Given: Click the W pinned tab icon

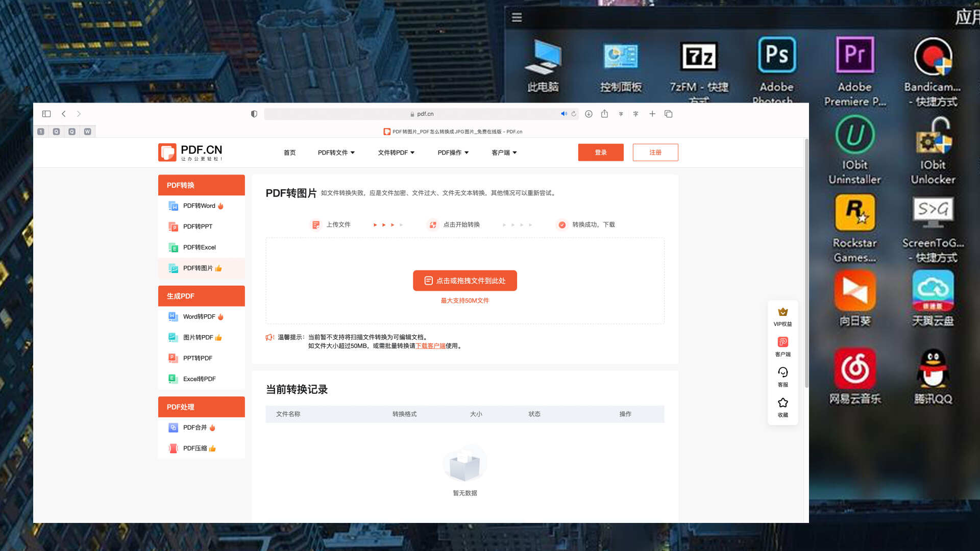Looking at the screenshot, I should click(87, 132).
